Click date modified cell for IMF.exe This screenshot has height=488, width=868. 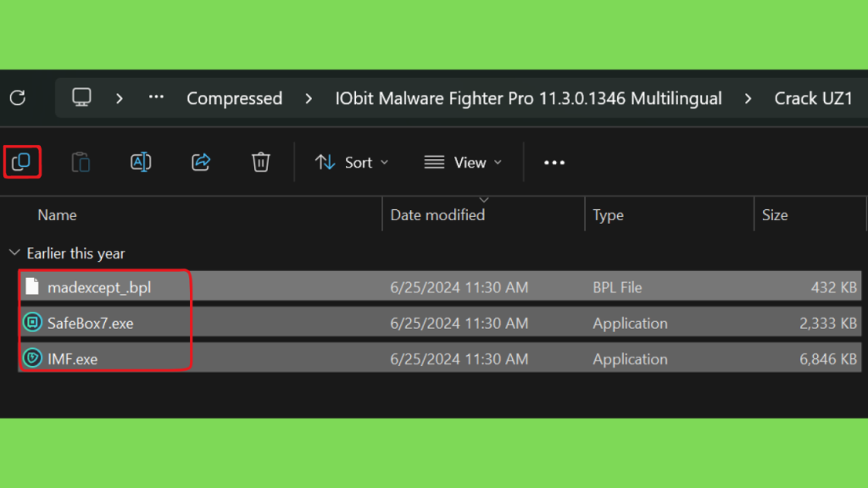459,359
